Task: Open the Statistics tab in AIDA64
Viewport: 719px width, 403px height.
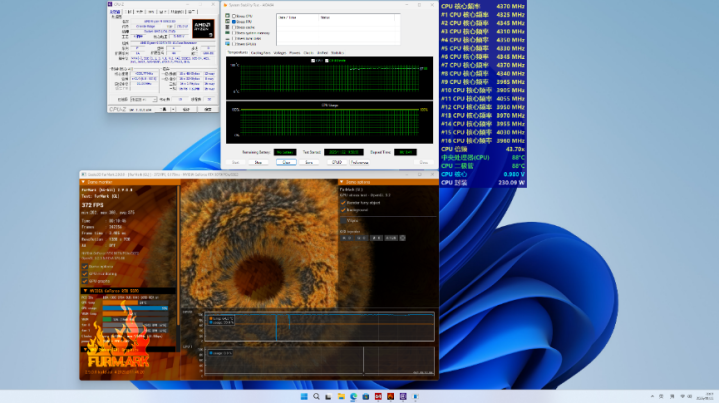Action: click(x=337, y=52)
